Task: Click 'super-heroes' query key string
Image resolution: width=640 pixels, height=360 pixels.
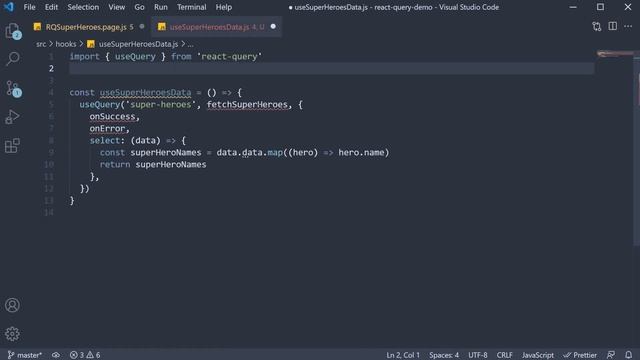Action: 160,104
